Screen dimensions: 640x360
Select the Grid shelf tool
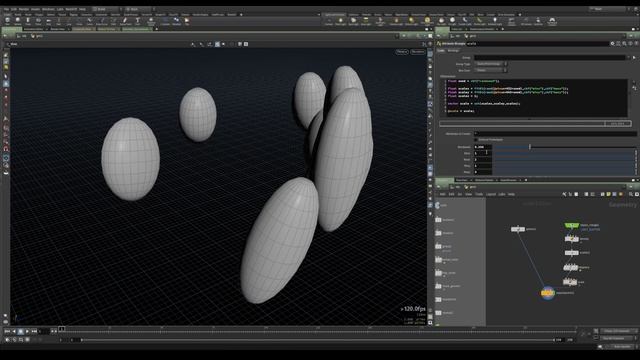tap(49, 21)
